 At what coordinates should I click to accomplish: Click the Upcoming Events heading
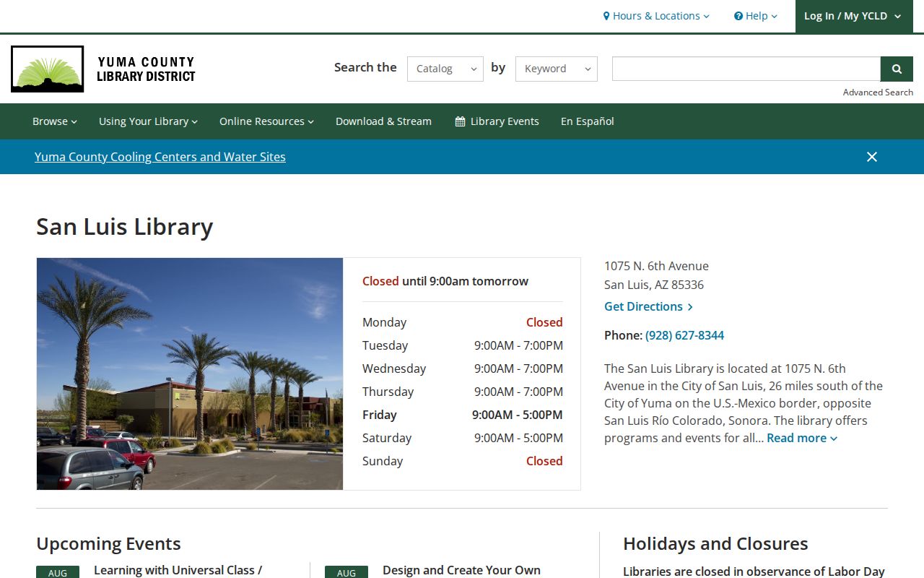(108, 543)
